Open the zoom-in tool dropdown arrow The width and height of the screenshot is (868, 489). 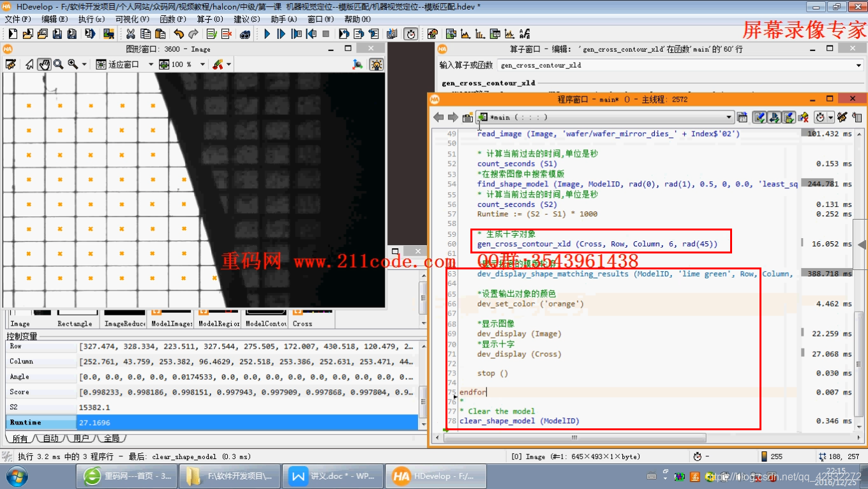tap(84, 64)
